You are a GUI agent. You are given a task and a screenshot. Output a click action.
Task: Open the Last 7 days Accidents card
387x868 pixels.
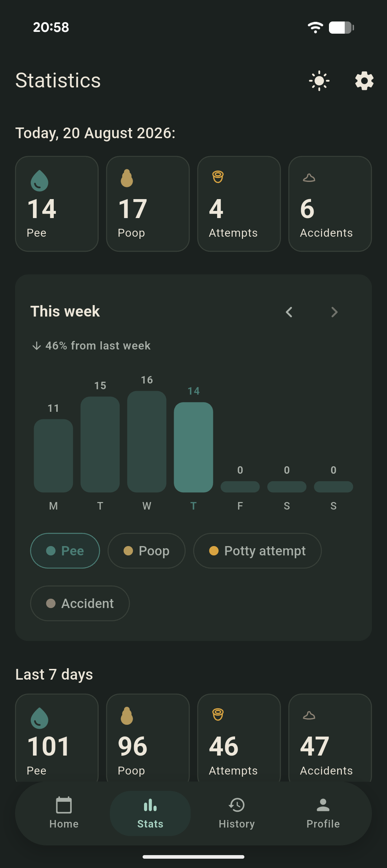coord(330,738)
